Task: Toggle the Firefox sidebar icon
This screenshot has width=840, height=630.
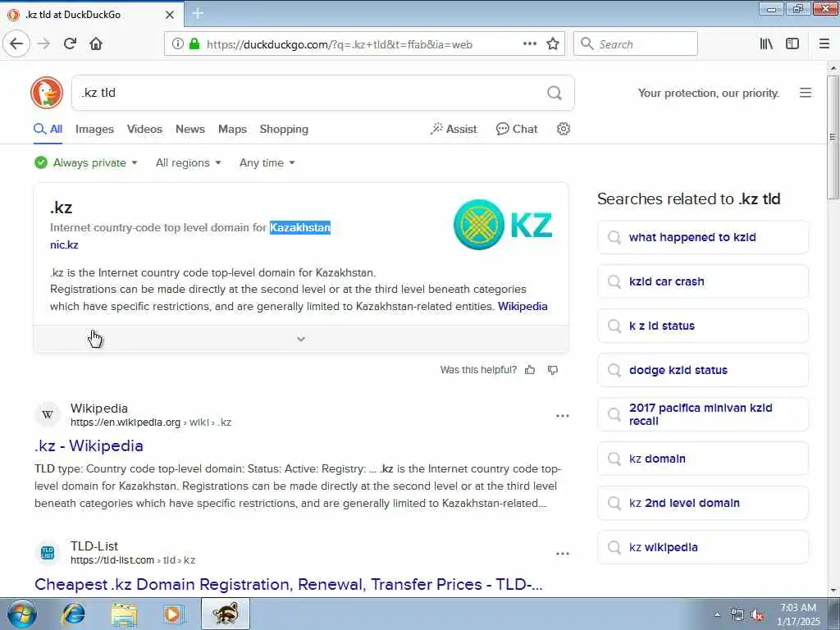Action: (792, 44)
